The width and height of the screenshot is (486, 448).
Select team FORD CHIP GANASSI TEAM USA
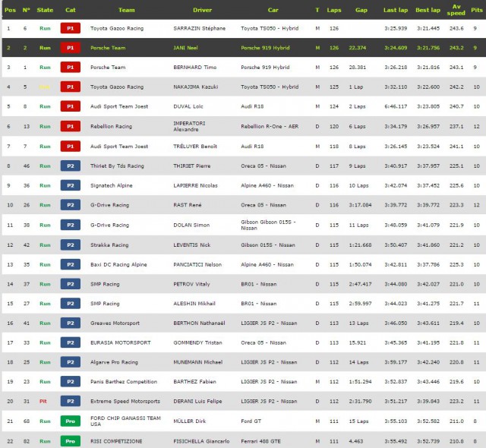coord(125,421)
